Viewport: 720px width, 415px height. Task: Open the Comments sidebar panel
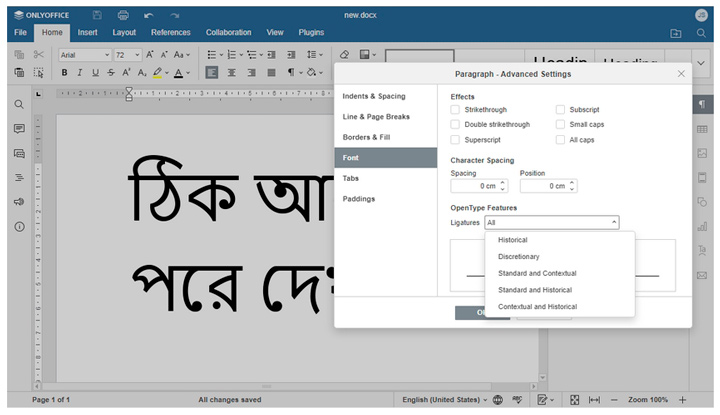click(19, 129)
